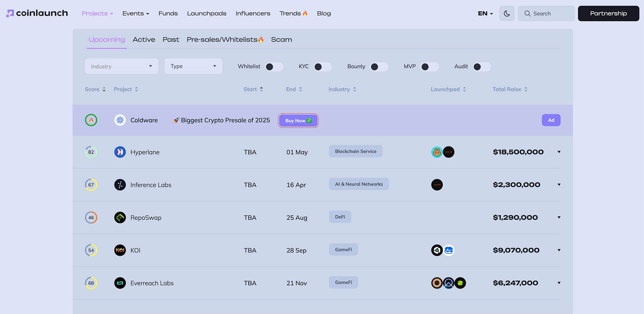
Task: Click the Inference Labs project logo
Action: [x=120, y=185]
